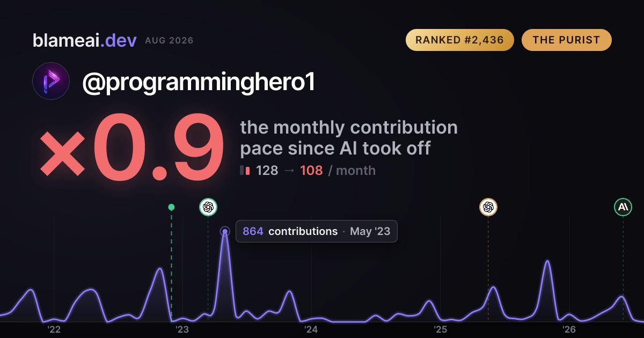
Task: Click the May '23 peak point circle
Action: point(225,232)
